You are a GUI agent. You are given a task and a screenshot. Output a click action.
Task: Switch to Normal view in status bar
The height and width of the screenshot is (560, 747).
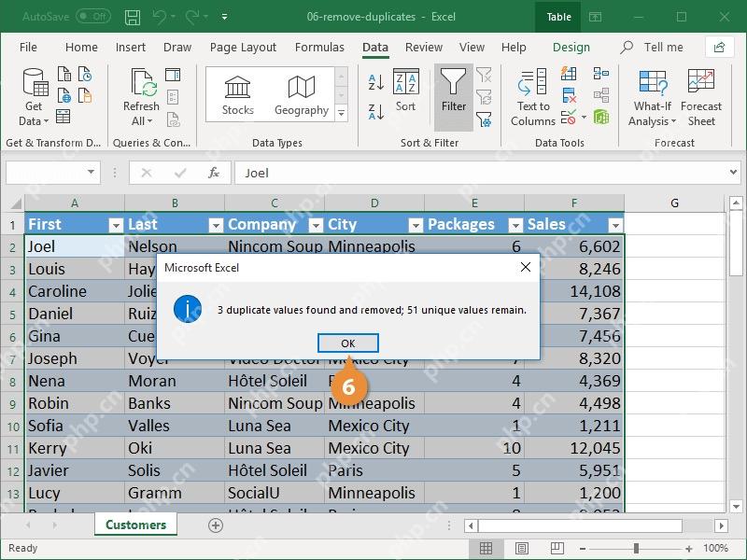486,548
